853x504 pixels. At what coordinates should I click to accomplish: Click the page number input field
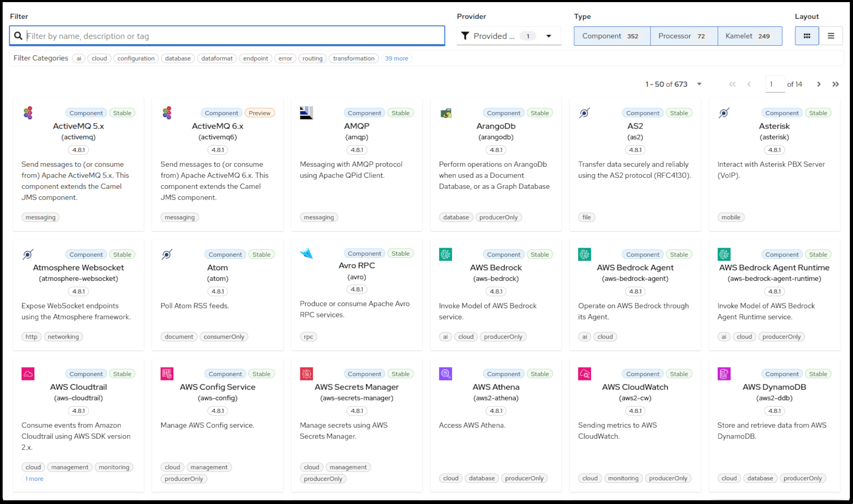tap(775, 84)
